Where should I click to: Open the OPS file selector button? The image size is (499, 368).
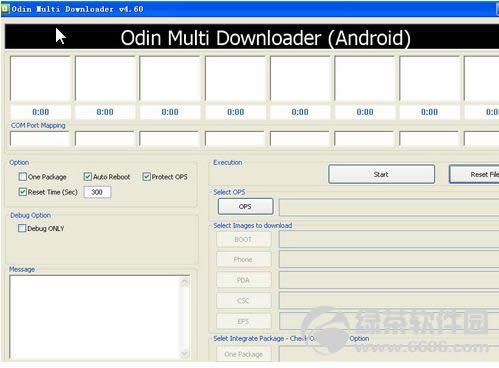[x=245, y=207]
